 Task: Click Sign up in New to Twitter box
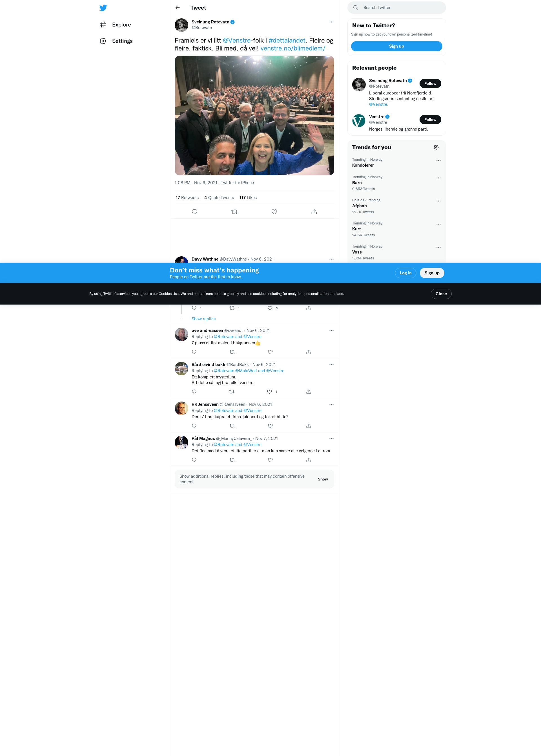396,46
